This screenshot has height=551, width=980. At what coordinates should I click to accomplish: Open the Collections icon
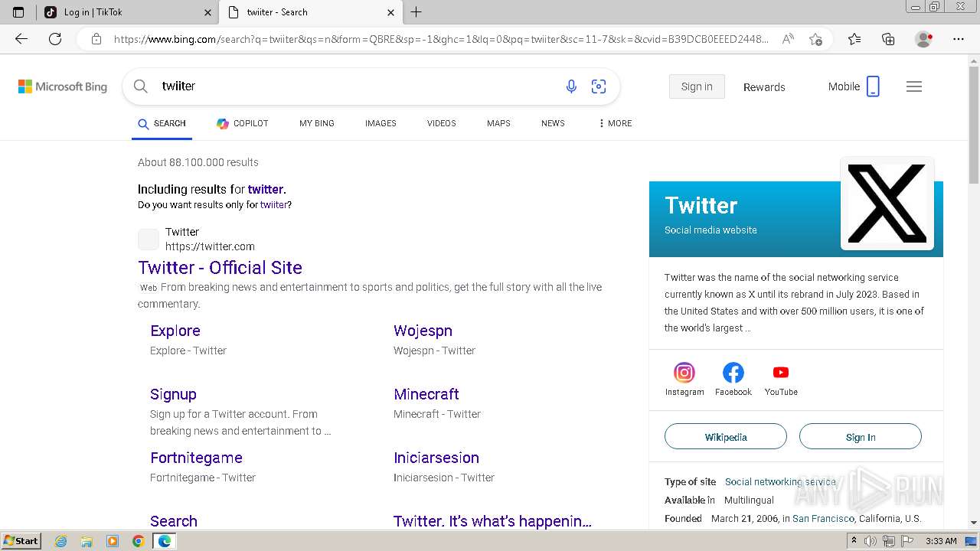[888, 39]
